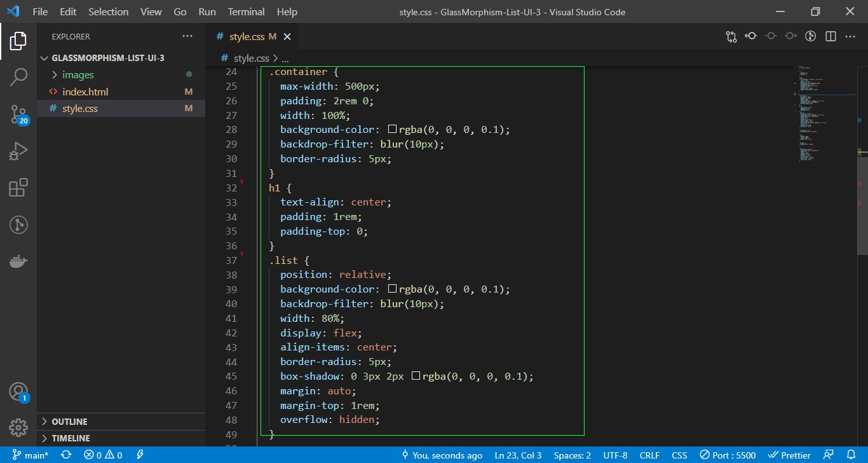
Task: Click the Open Changes compare icon
Action: pyautogui.click(x=731, y=37)
